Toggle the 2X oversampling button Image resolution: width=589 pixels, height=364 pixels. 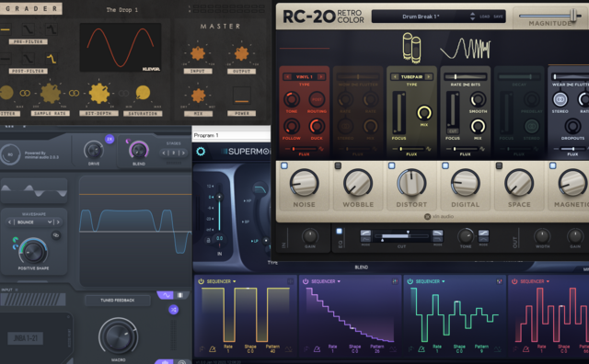[110, 139]
